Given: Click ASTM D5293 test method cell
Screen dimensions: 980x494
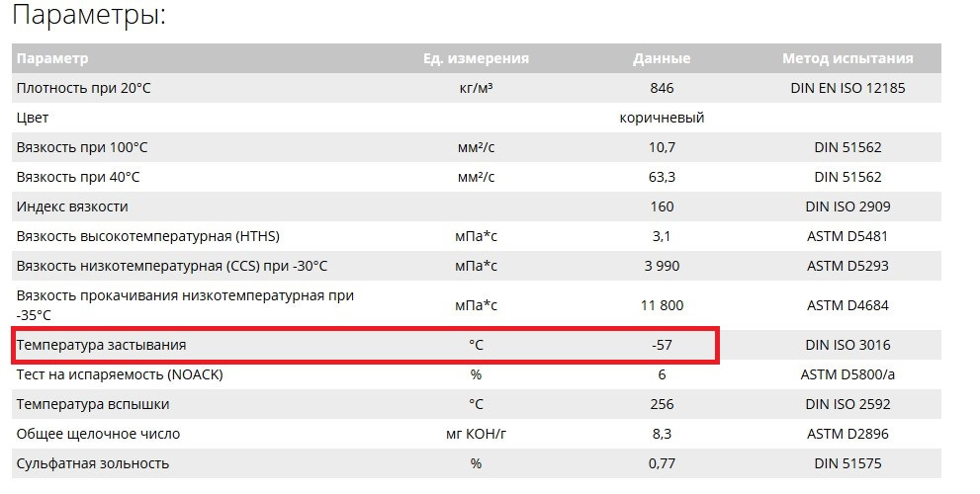Looking at the screenshot, I should [x=847, y=266].
